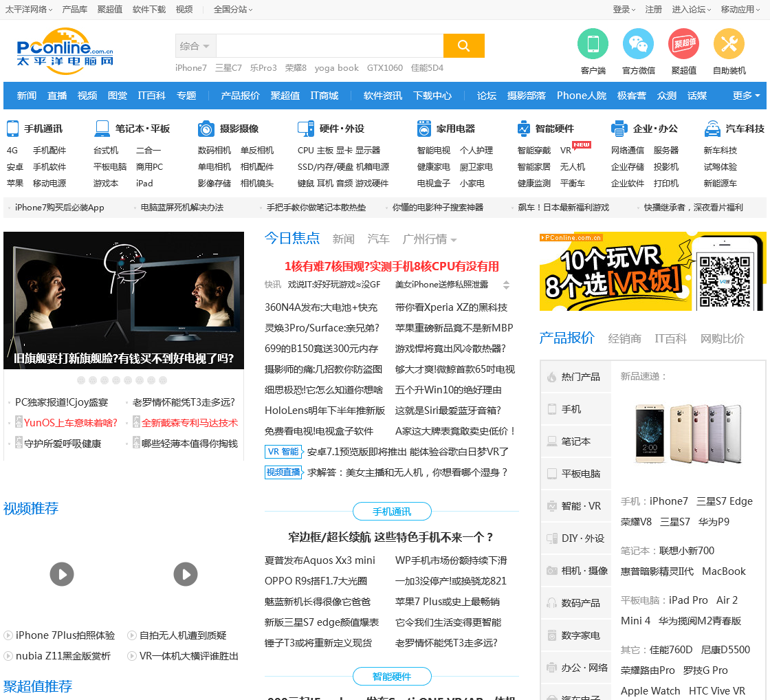Select the 办公·网络 sidebar category icon
This screenshot has height=700, width=770.
click(x=552, y=668)
